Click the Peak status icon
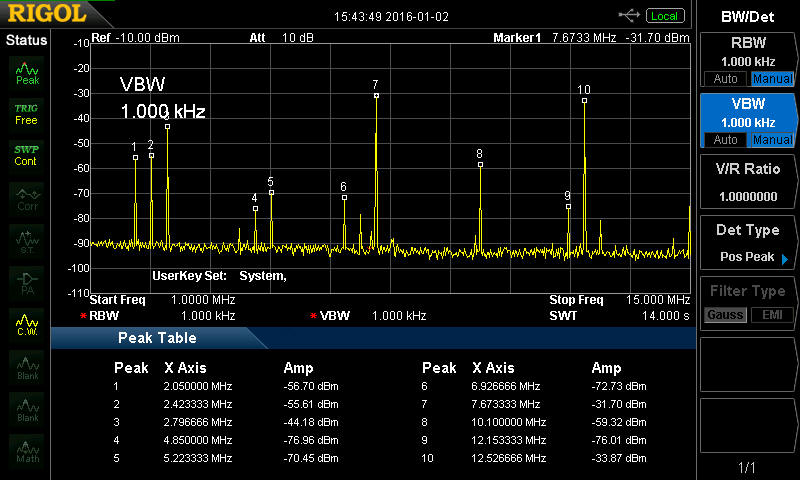Screen dimensions: 800x480 (x=27, y=71)
